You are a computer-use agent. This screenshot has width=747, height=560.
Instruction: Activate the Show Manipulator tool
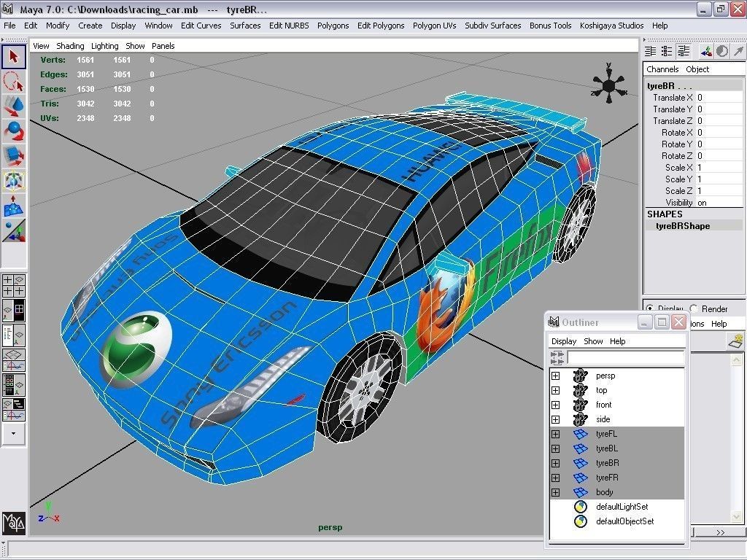coord(14,230)
